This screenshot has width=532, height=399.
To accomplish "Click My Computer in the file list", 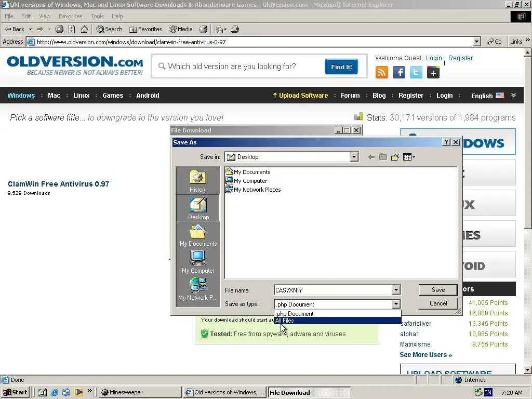I will (x=246, y=180).
